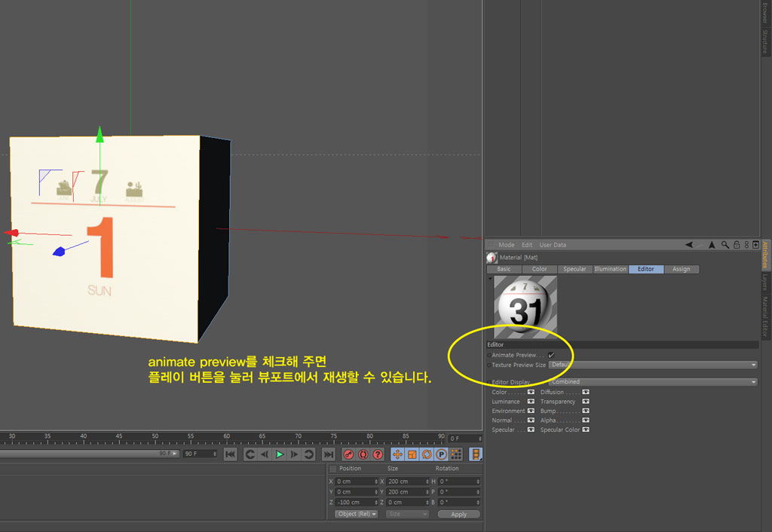Toggle the Rotation keyframe icon
The image size is (772, 532).
point(427,454)
